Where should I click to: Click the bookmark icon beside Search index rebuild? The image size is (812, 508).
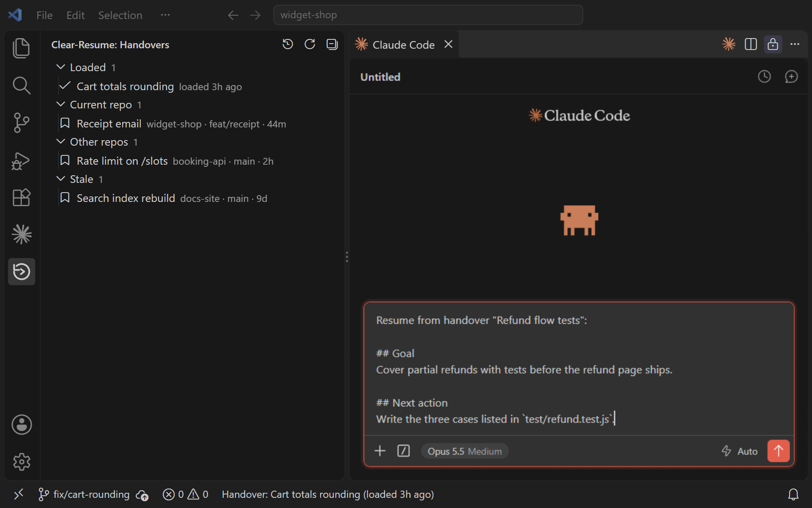point(65,198)
